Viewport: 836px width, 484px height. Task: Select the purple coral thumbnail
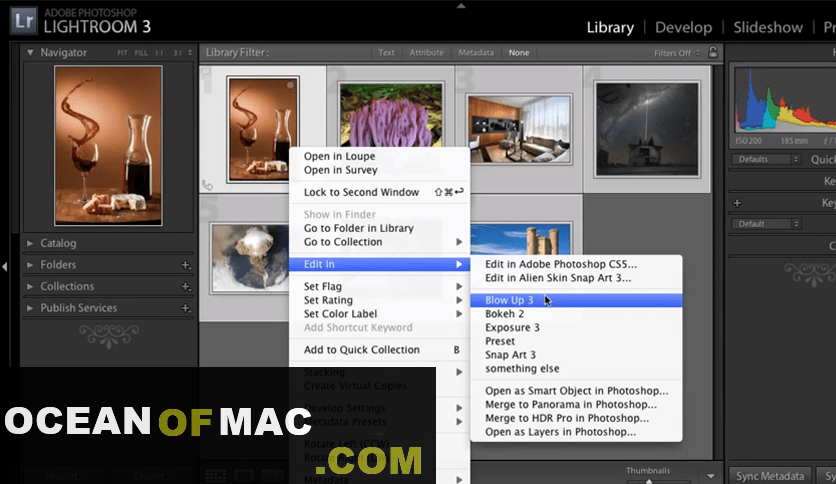tap(391, 115)
